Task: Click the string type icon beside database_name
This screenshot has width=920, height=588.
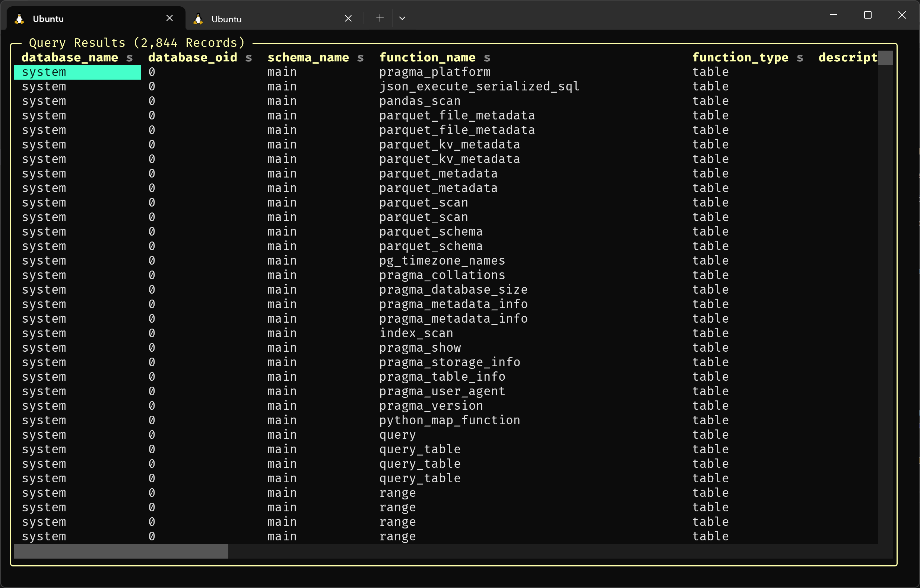Action: click(x=130, y=58)
